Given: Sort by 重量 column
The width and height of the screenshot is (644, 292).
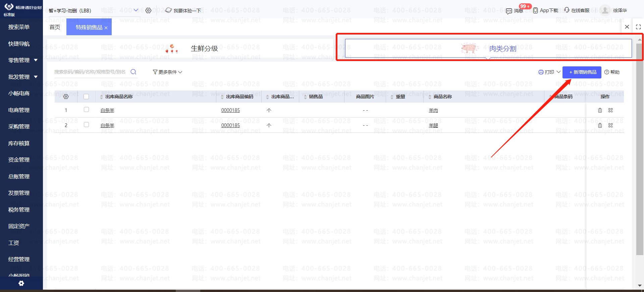Looking at the screenshot, I should tap(392, 97).
